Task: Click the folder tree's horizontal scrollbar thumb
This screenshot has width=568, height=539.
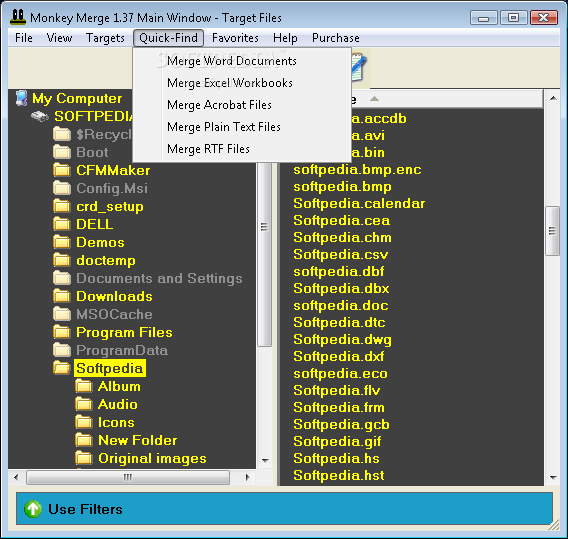Action: coord(128,477)
